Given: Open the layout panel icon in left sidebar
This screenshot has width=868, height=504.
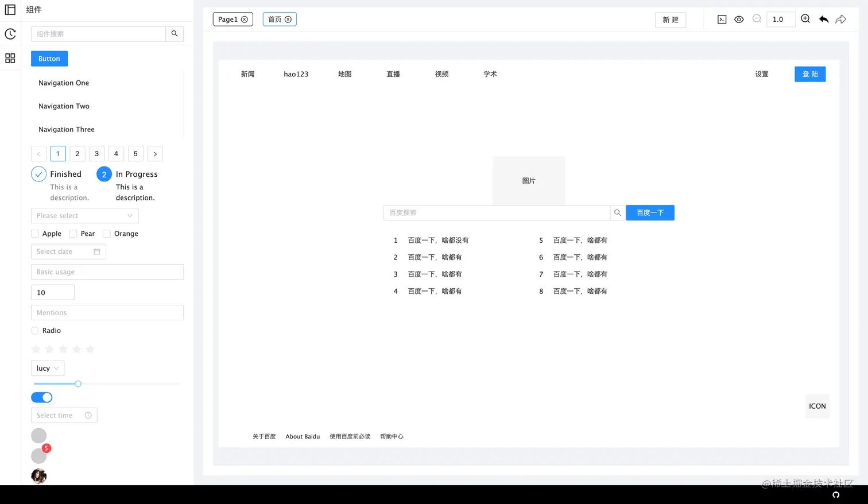Looking at the screenshot, I should click(10, 10).
